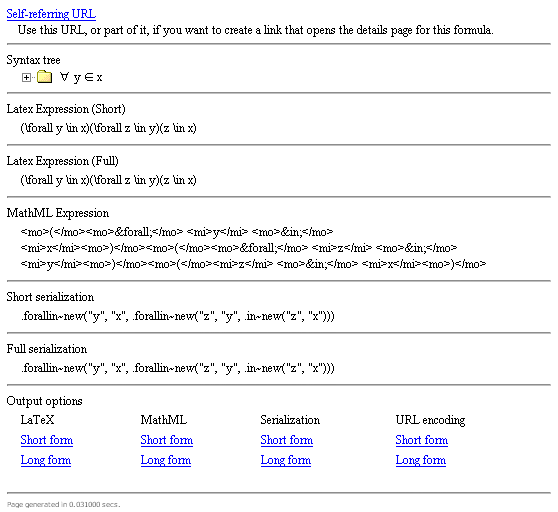Screen dimensions: 558x512
Task: Open LaTeX Long form link
Action: (46, 460)
